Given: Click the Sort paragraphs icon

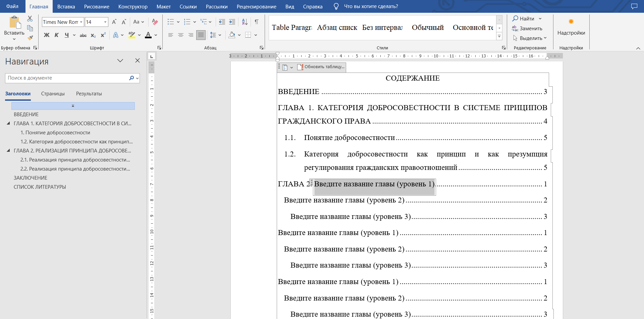Looking at the screenshot, I should click(245, 22).
